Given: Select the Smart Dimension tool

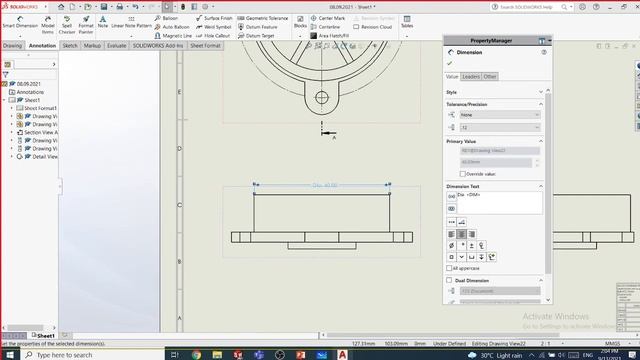Looking at the screenshot, I should tap(20, 23).
